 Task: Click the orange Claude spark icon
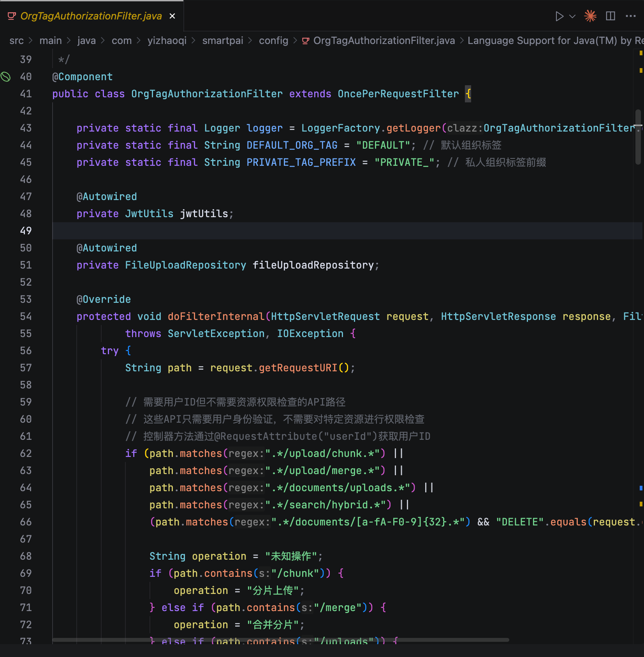[590, 16]
